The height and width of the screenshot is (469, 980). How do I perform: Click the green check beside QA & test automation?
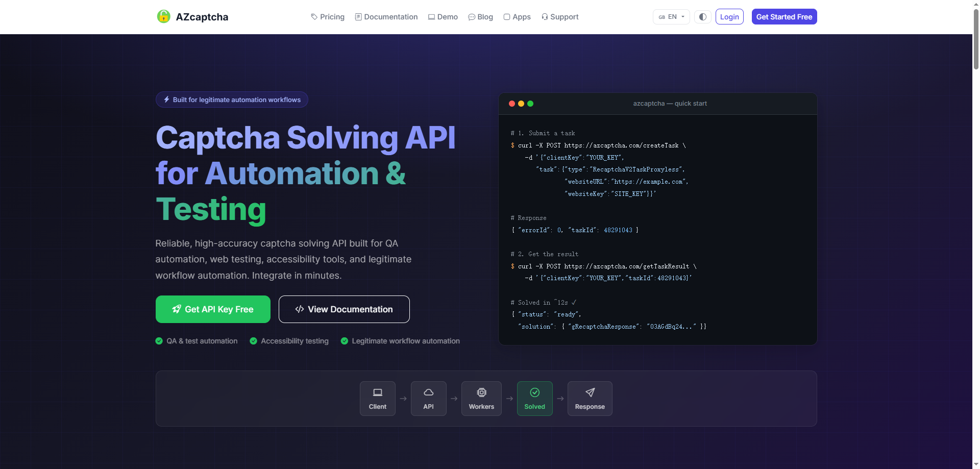coord(159,341)
